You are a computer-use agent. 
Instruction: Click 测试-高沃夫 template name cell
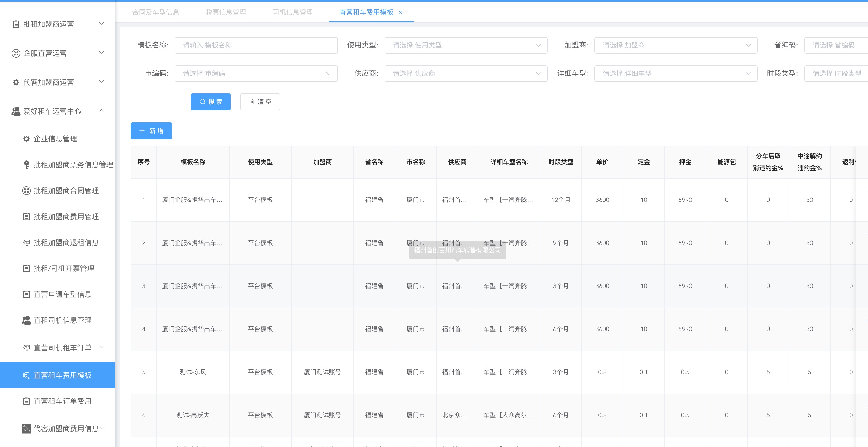pyautogui.click(x=193, y=415)
